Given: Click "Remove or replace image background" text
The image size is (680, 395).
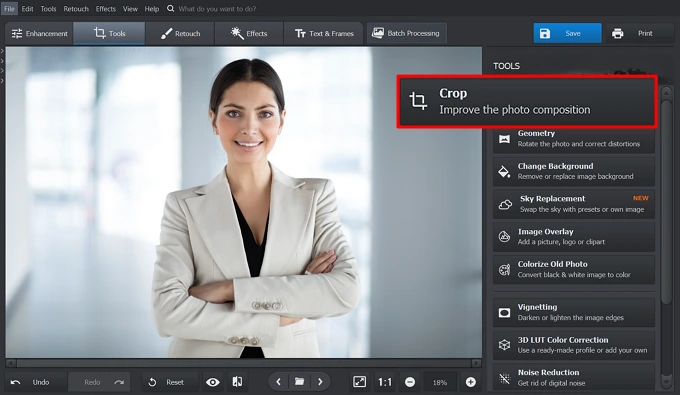Looking at the screenshot, I should pos(575,176).
